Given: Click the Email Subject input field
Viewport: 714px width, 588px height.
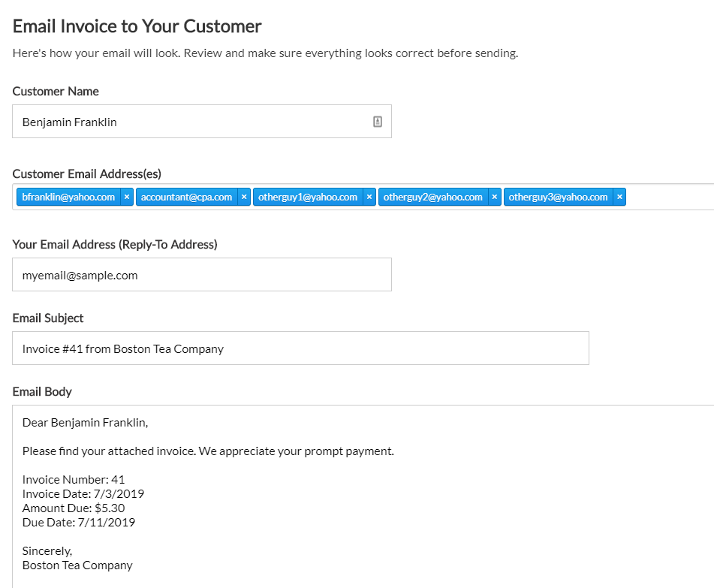Looking at the screenshot, I should (x=300, y=348).
